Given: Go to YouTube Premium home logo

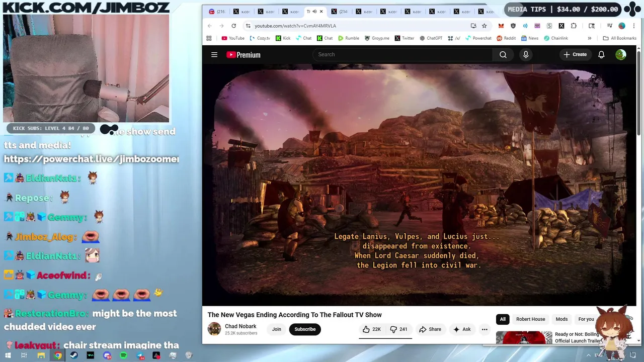Looking at the screenshot, I should [244, 55].
